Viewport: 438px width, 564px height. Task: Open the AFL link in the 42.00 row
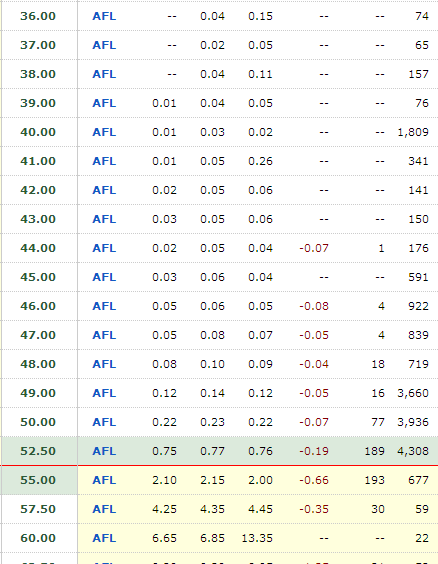click(104, 190)
